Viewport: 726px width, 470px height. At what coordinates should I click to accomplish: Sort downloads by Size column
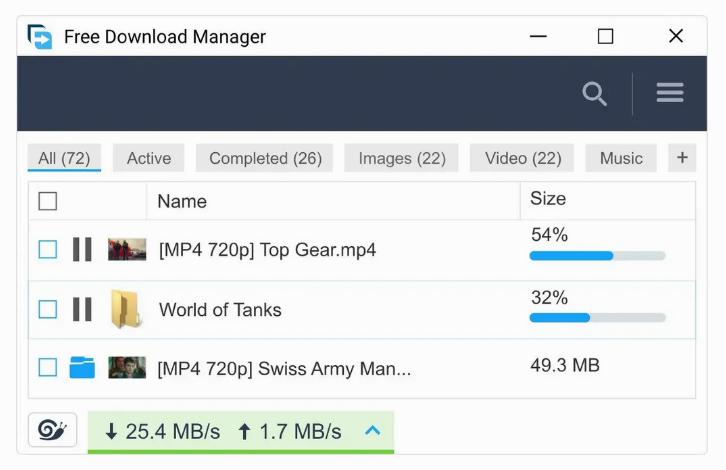[548, 199]
